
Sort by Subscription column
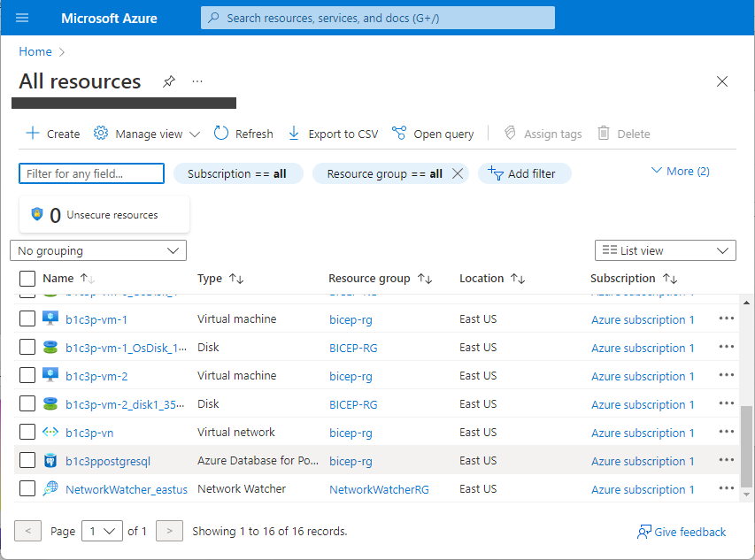(634, 279)
